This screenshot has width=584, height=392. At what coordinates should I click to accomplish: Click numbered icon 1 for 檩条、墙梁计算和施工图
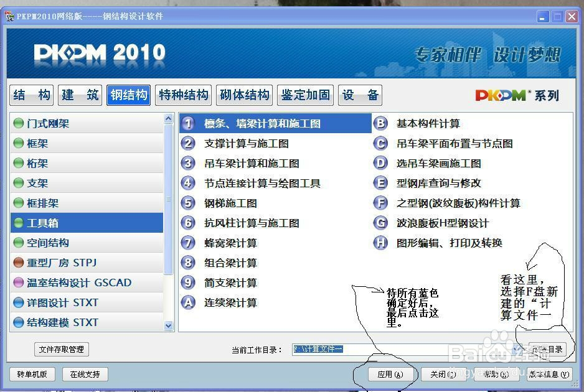point(189,123)
